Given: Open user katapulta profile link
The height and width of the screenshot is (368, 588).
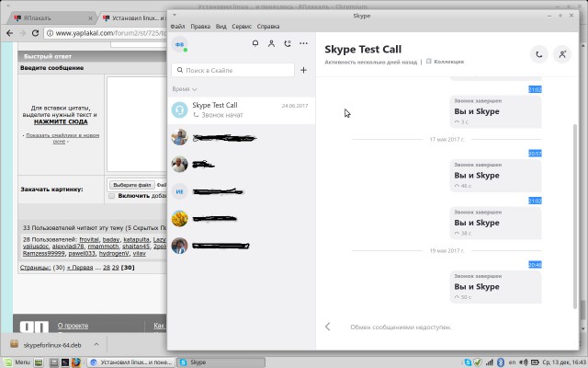Looking at the screenshot, I should pos(136,239).
